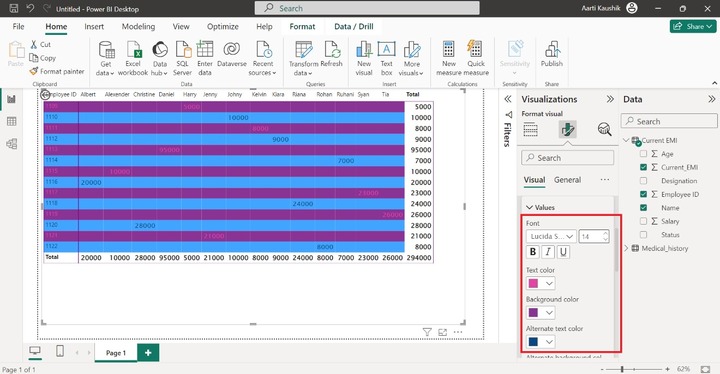Add a New visual
The width and height of the screenshot is (720, 374).
coord(364,58)
